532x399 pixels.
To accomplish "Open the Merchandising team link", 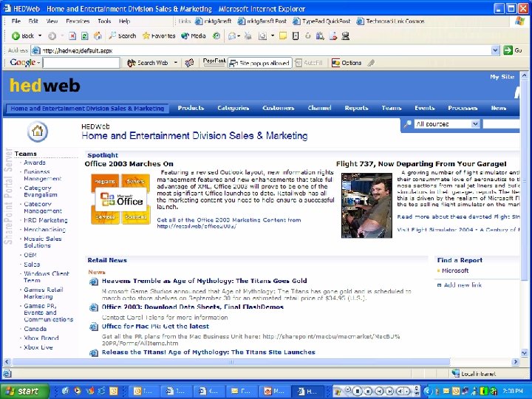I will (44, 229).
